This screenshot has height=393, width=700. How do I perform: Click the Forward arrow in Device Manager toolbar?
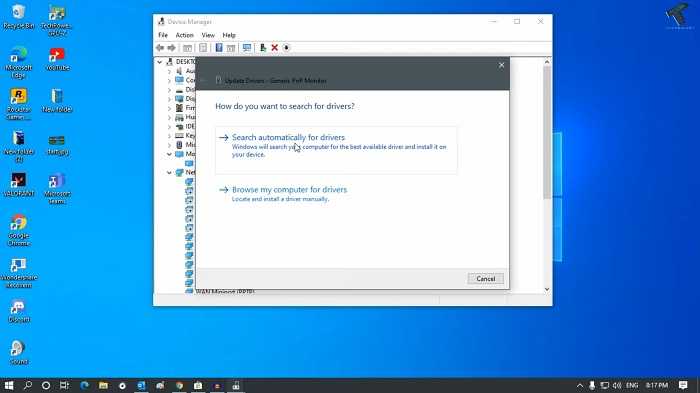pos(171,48)
